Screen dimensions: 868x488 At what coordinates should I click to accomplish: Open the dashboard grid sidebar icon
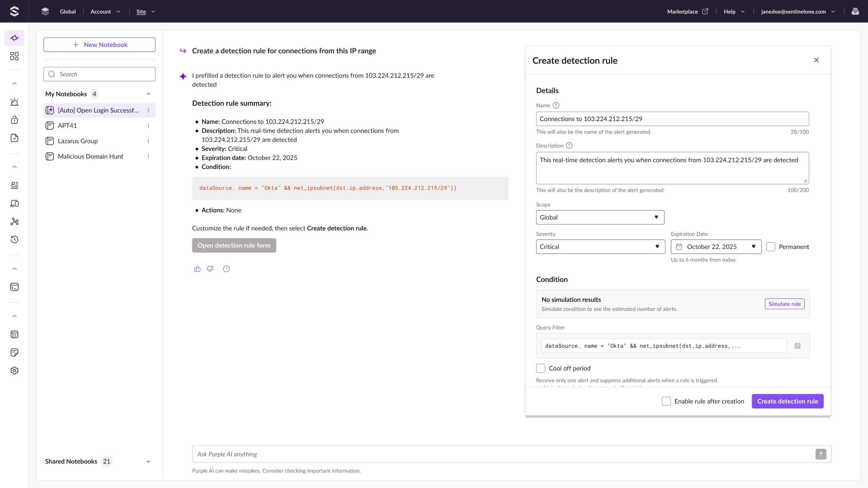point(14,56)
